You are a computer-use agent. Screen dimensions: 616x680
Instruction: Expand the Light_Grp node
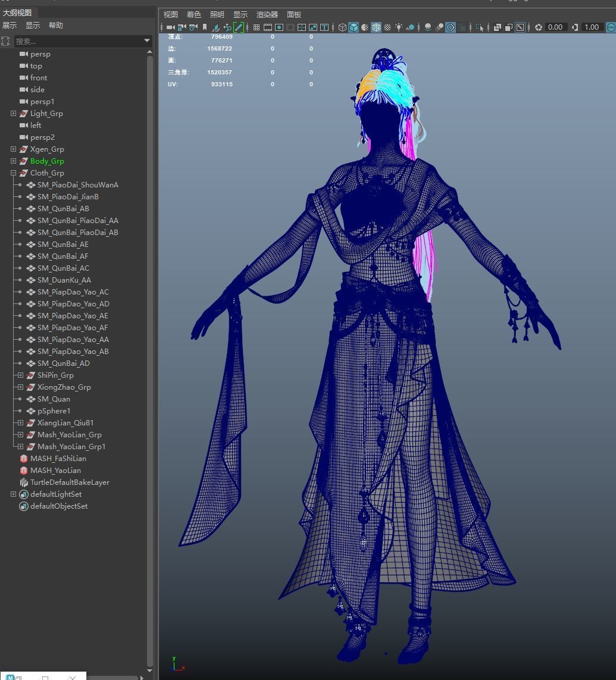coord(14,113)
